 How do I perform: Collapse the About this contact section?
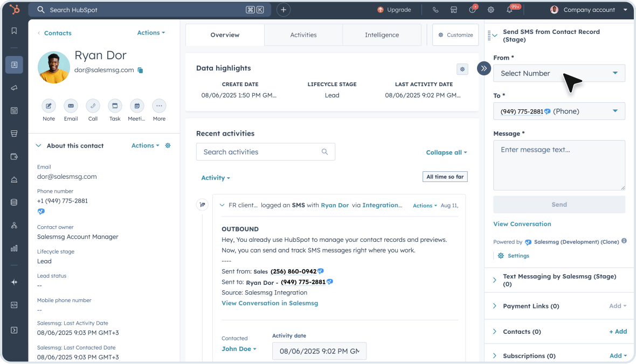coord(38,145)
